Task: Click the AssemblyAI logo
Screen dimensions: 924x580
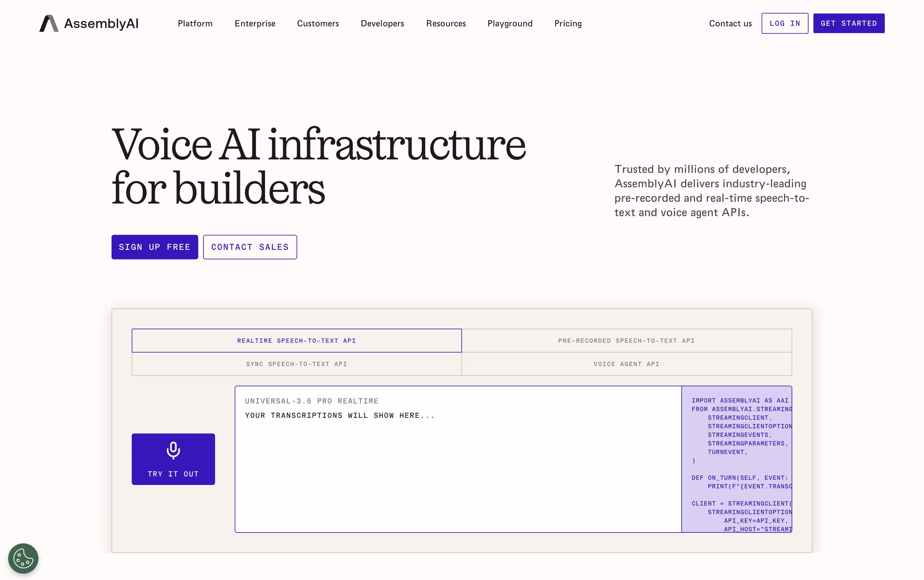Action: tap(89, 23)
